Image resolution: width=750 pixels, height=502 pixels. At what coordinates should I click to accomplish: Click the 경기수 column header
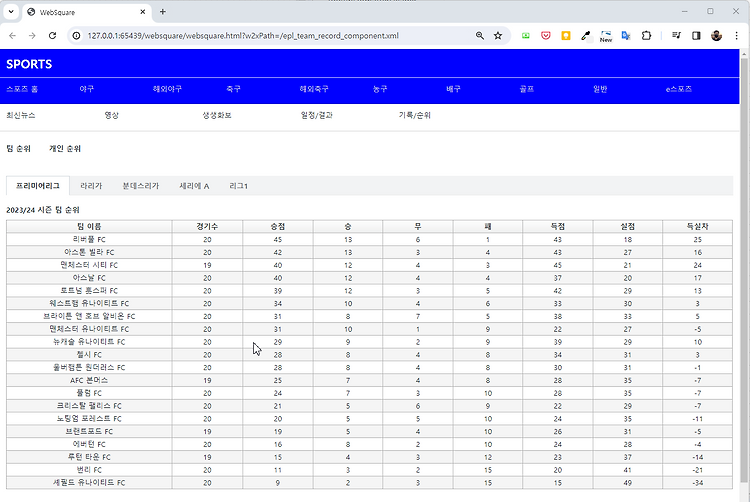[x=207, y=227]
